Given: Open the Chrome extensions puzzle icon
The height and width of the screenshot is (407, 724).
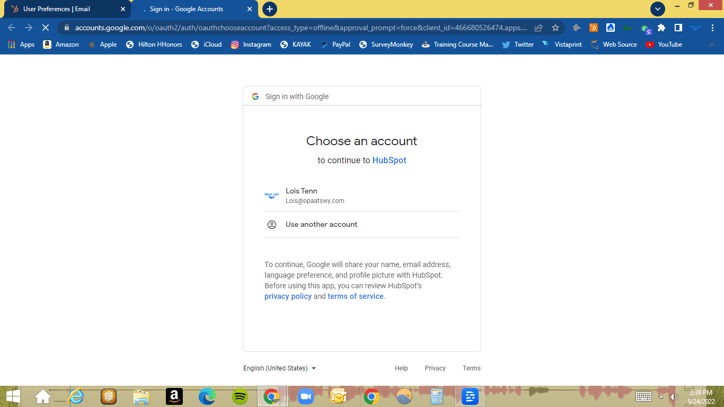Looking at the screenshot, I should point(661,28).
